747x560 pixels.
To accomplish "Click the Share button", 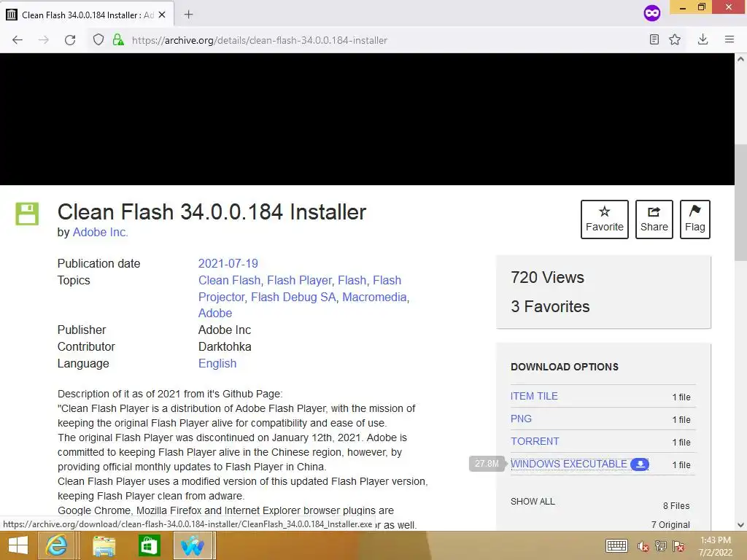I will click(x=654, y=219).
